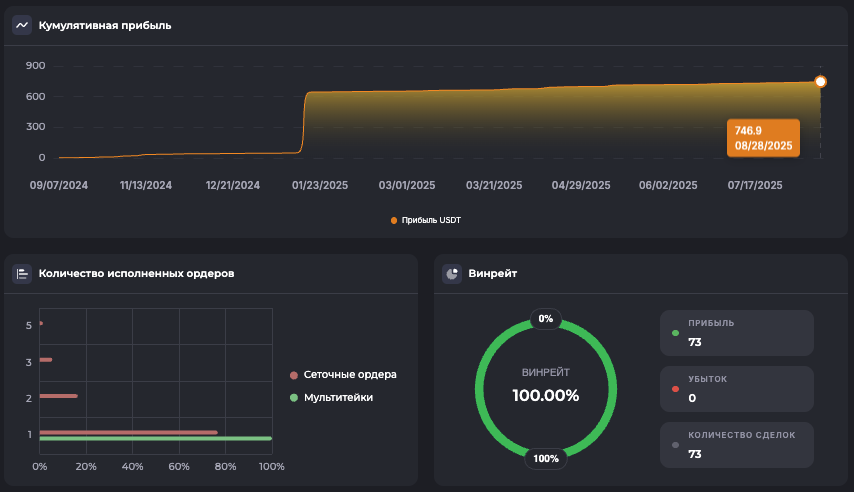Click the white end-point marker on profit line

tap(820, 82)
